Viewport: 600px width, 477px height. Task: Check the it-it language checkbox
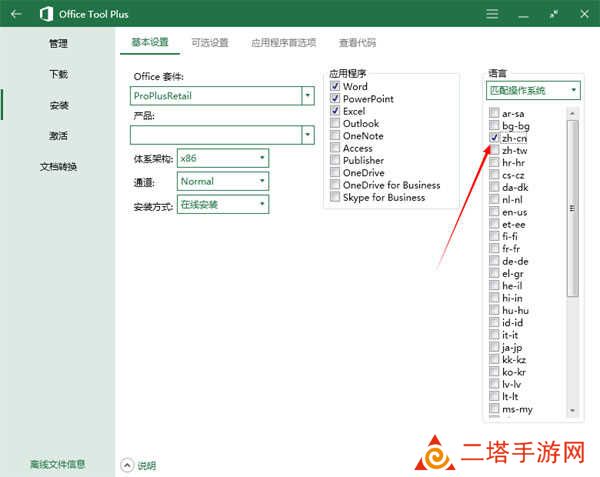click(x=494, y=335)
